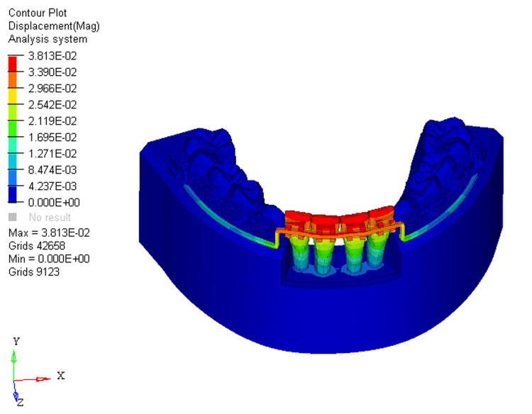Select legend value 1.695E-02
This screenshot has width=532, height=414.
coord(52,137)
